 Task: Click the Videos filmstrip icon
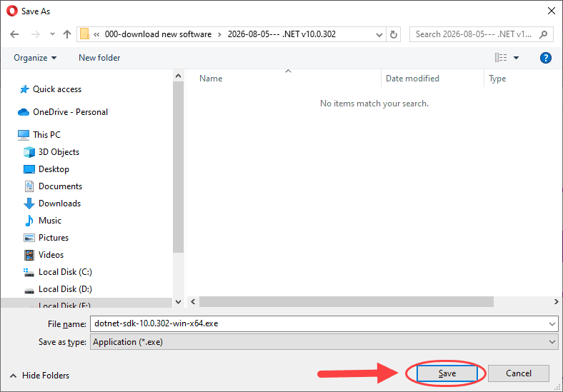coord(29,255)
